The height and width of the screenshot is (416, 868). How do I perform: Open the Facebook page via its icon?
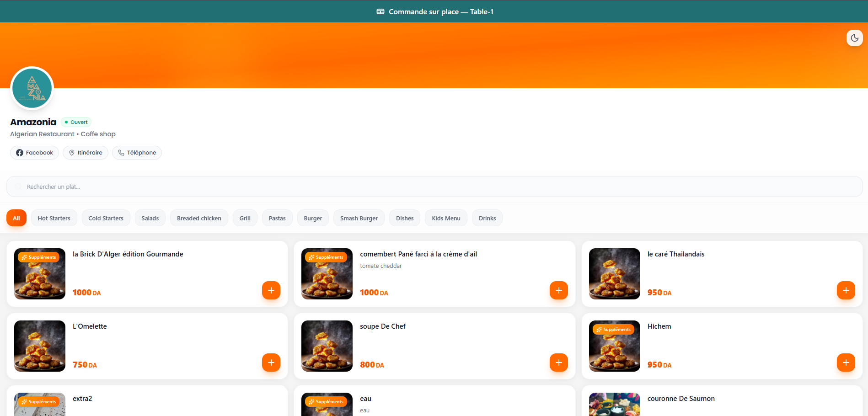(19, 152)
